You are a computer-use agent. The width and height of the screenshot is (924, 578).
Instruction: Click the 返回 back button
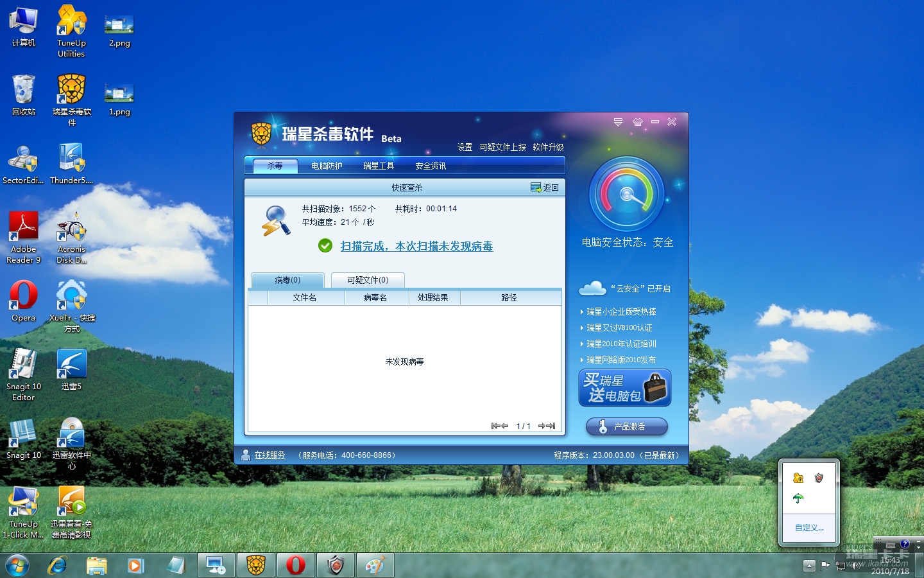(545, 188)
